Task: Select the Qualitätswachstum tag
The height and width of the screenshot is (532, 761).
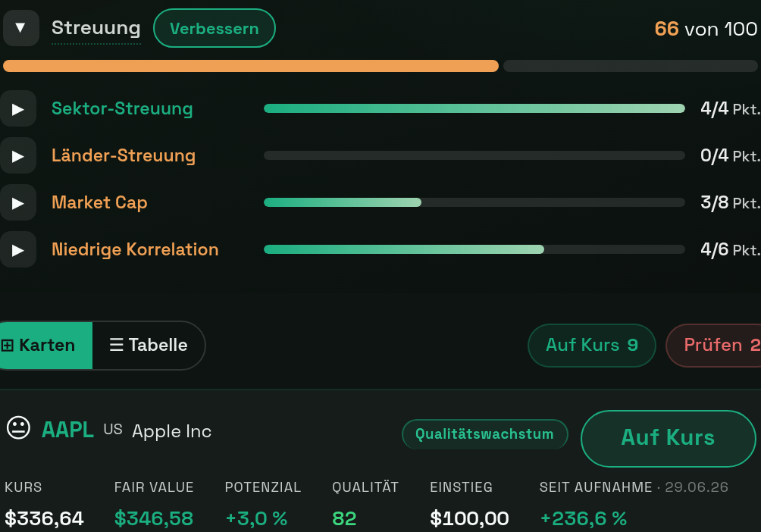Action: click(x=485, y=434)
